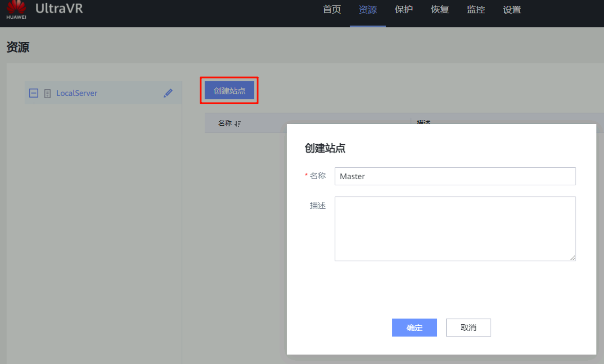Select the LocalServer tree item

tap(77, 93)
